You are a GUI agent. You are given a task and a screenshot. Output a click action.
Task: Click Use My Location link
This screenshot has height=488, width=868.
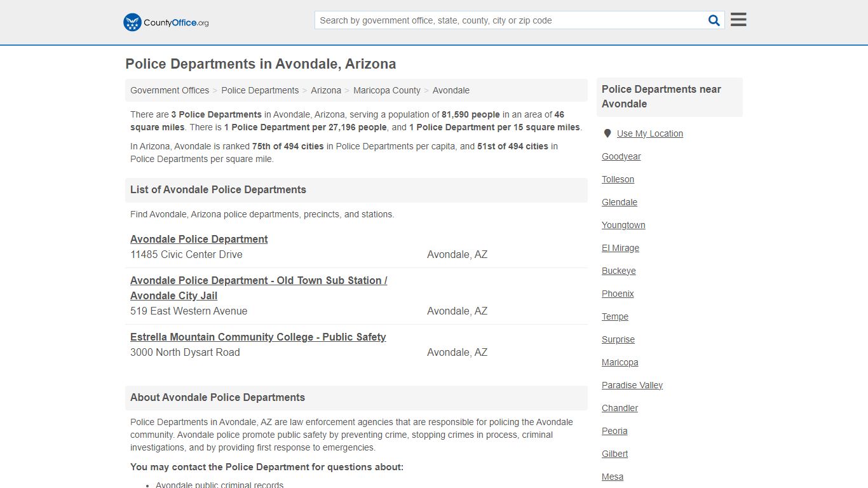650,133
